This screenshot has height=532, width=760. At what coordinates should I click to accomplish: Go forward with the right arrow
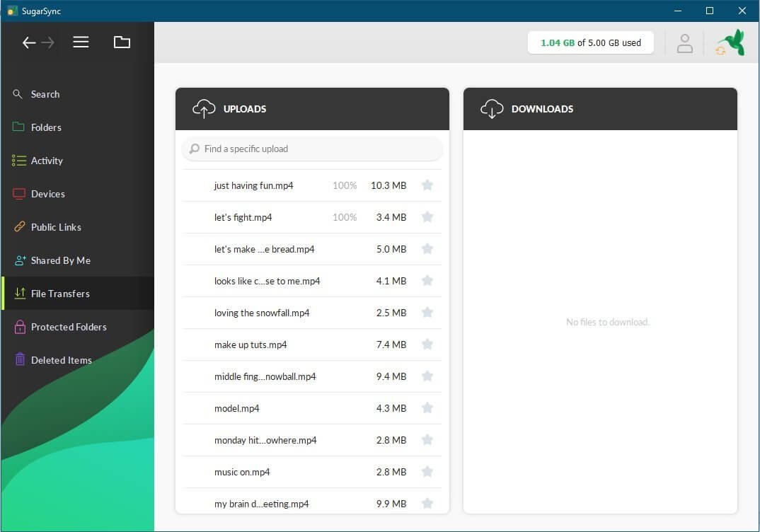click(47, 42)
